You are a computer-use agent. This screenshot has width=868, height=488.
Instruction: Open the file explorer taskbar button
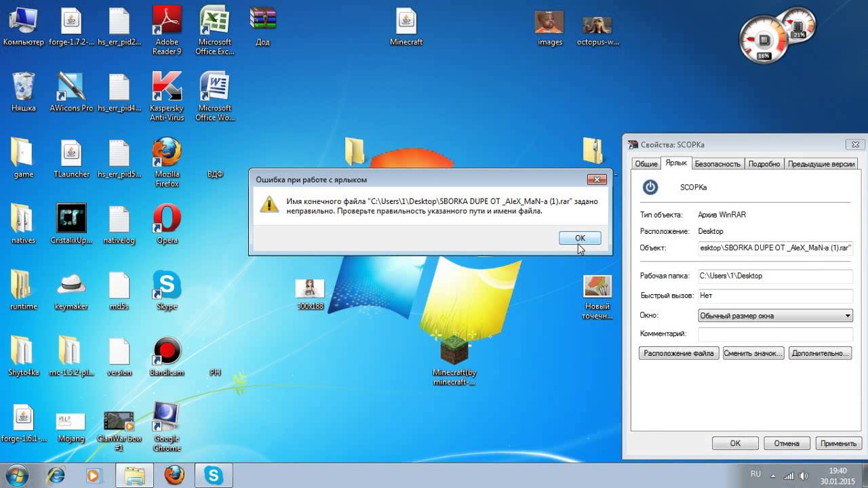coord(135,475)
